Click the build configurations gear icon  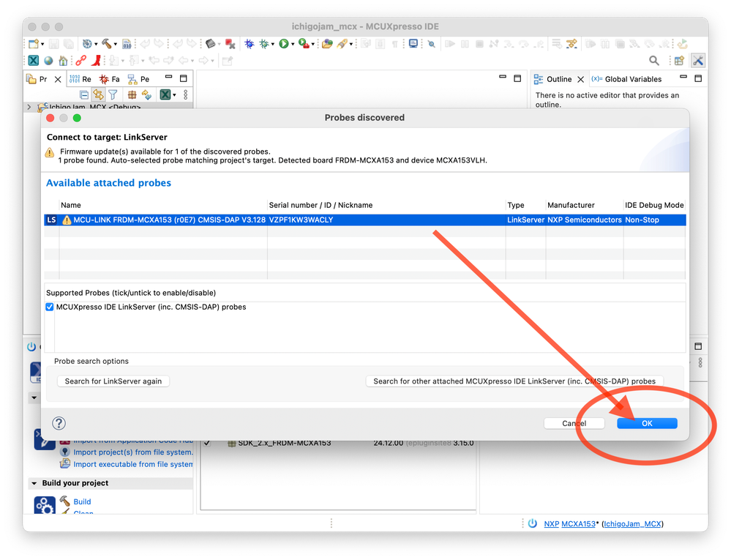tap(87, 44)
